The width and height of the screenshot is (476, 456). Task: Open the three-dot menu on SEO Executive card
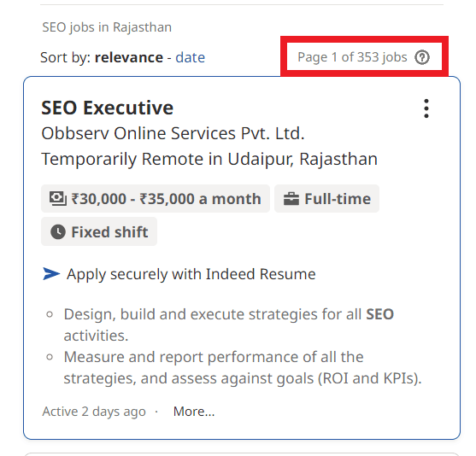point(426,108)
